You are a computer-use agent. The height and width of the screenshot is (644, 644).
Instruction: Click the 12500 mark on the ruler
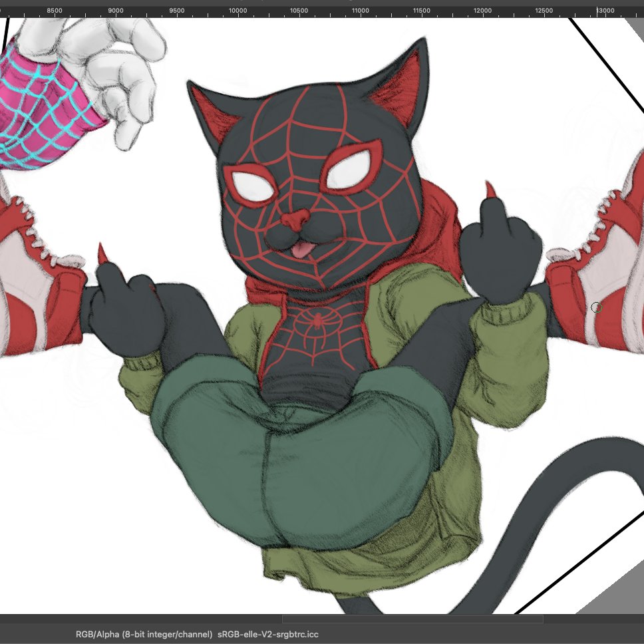tap(544, 11)
